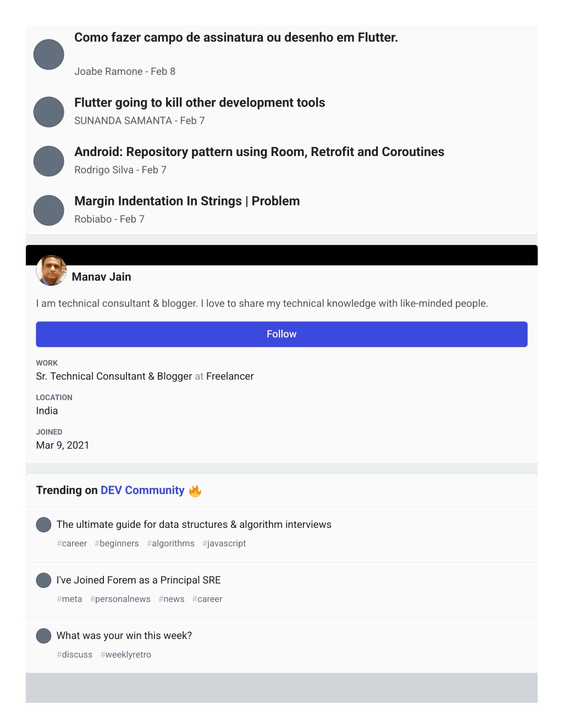Open Margin Indentation In Strings post
Screen dimensions: 563x728
(x=187, y=201)
